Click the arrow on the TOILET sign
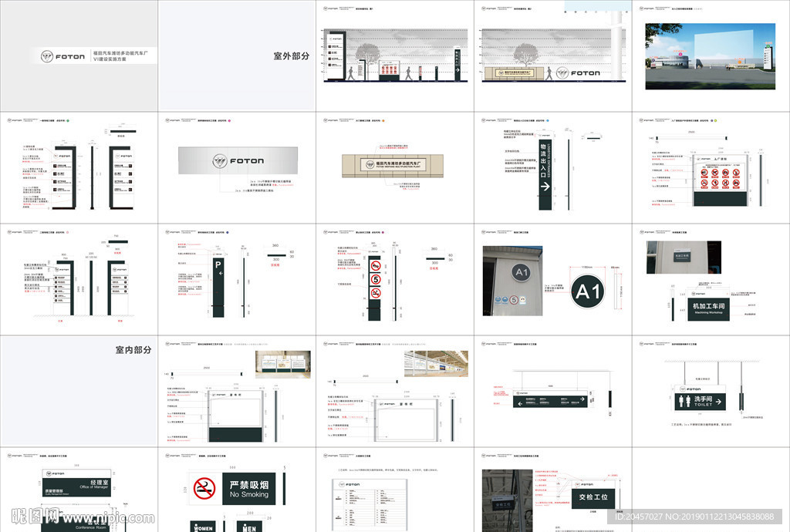The image size is (790, 532). [718, 402]
